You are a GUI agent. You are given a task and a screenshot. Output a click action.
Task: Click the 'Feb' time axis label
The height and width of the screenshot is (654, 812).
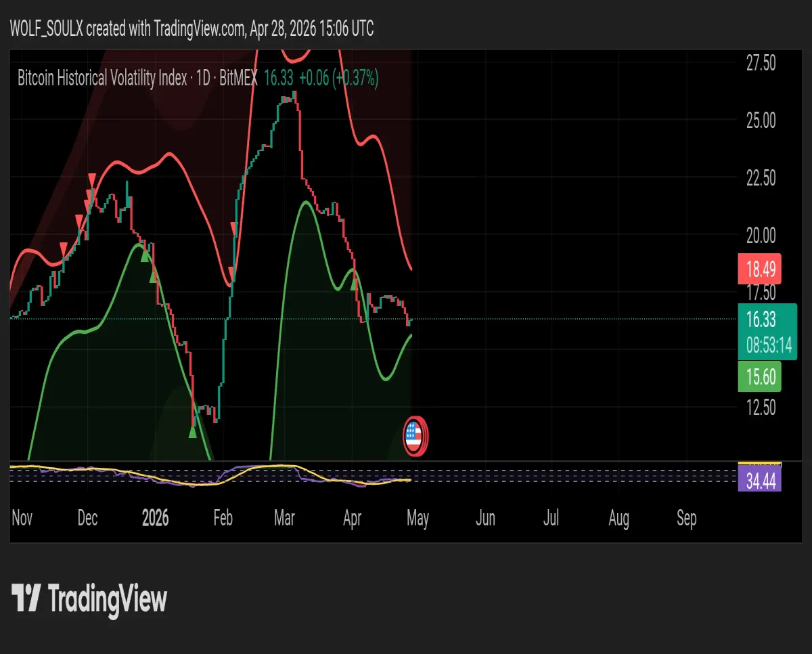pos(223,519)
